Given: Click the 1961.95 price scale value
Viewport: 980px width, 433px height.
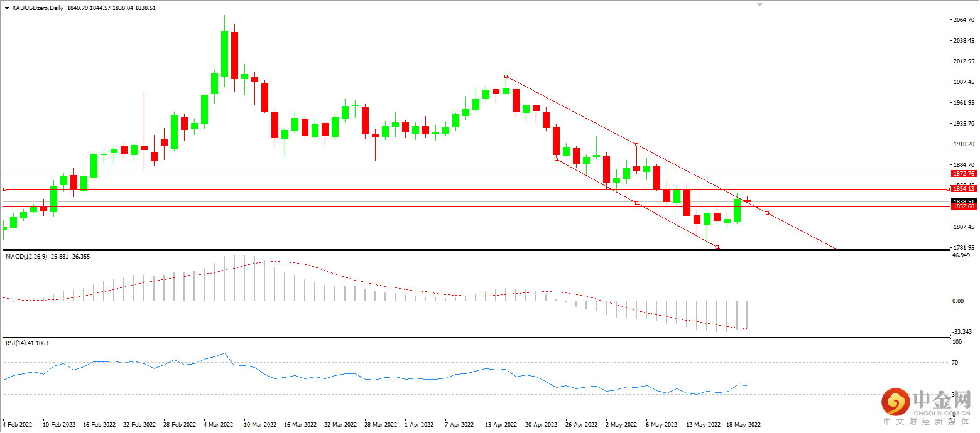Looking at the screenshot, I should (964, 103).
